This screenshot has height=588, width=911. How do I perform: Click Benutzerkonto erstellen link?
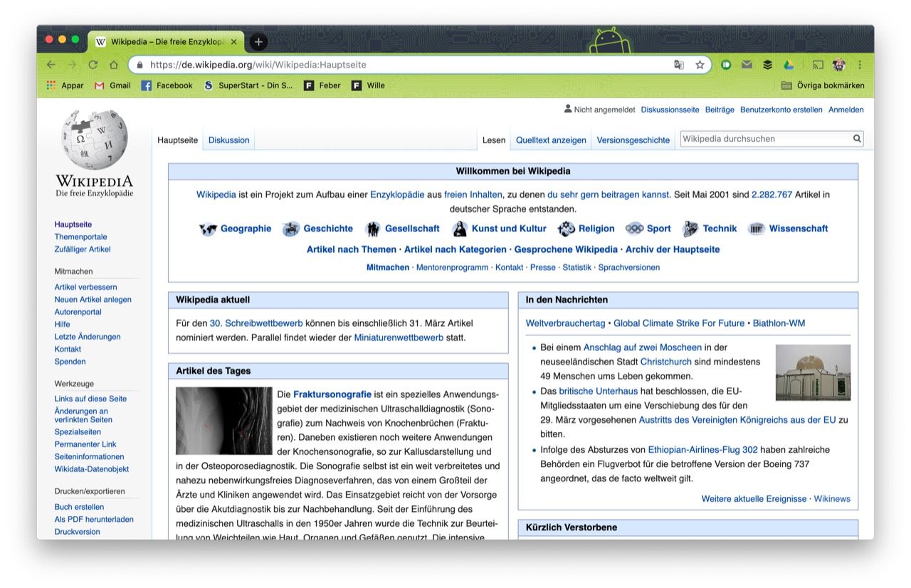[x=781, y=110]
